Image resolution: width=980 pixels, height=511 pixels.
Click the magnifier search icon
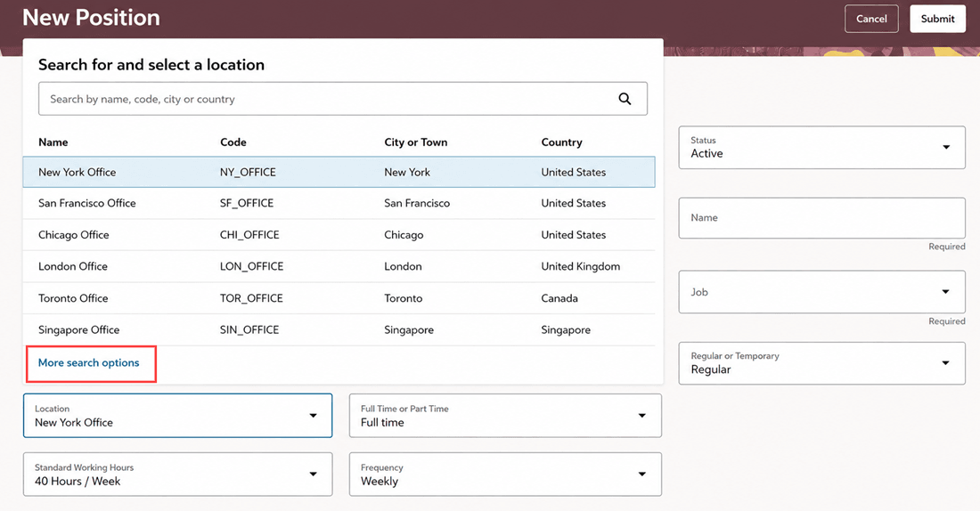pyautogui.click(x=625, y=99)
